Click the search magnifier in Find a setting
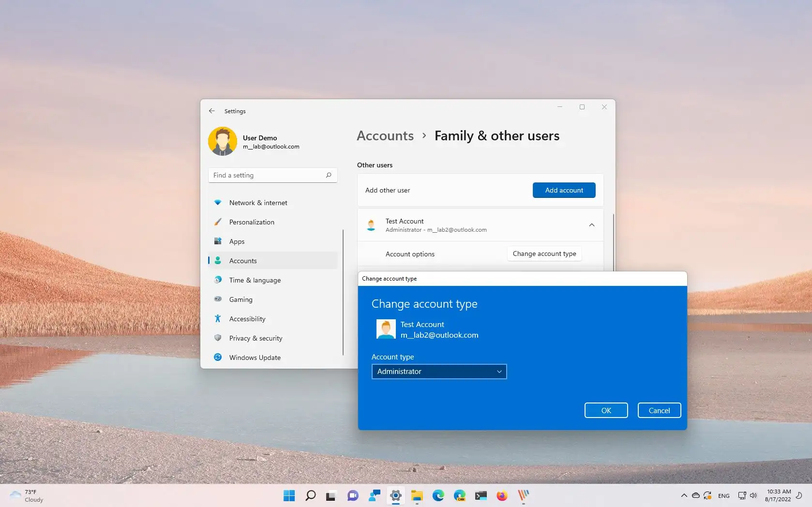Viewport: 812px width, 507px height. click(329, 175)
